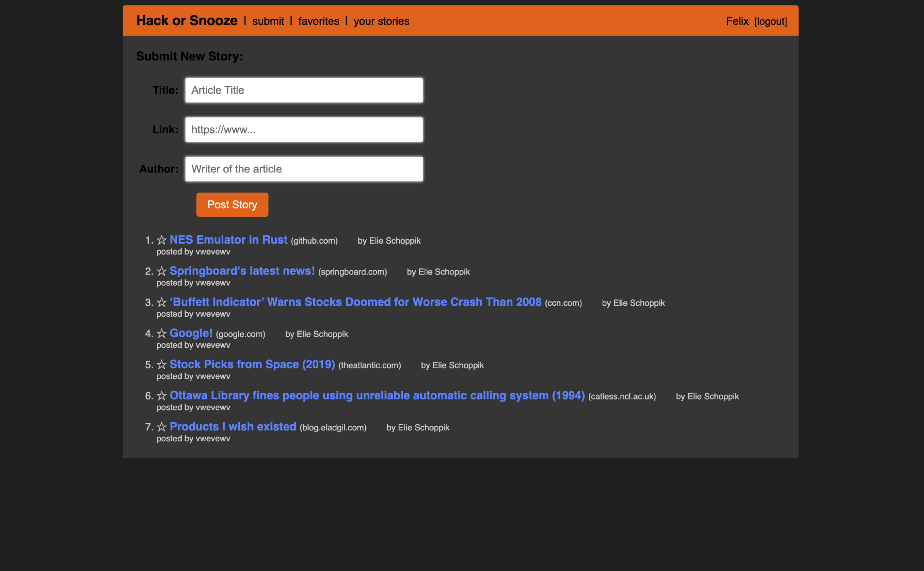This screenshot has width=924, height=571.
Task: Open NES Emulator in Rust link
Action: 228,240
